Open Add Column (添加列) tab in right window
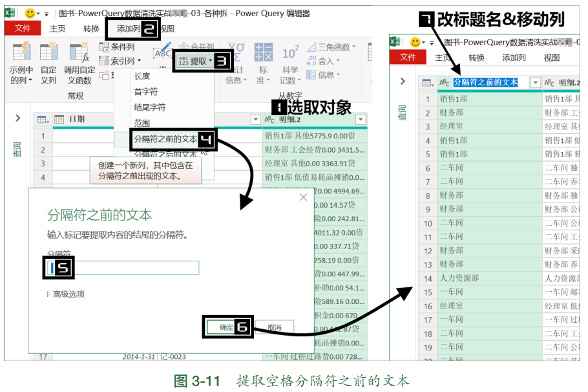 click(514, 58)
